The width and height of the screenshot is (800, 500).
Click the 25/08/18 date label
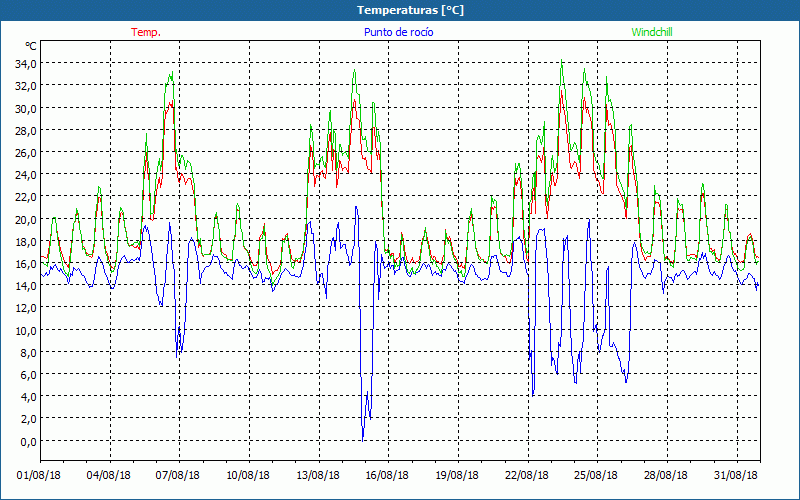[x=596, y=476]
